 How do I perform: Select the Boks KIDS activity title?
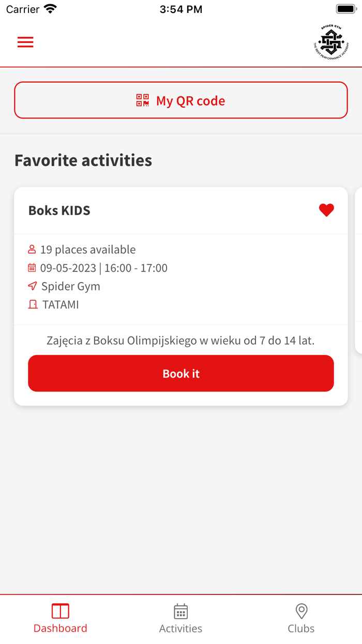pyautogui.click(x=59, y=211)
